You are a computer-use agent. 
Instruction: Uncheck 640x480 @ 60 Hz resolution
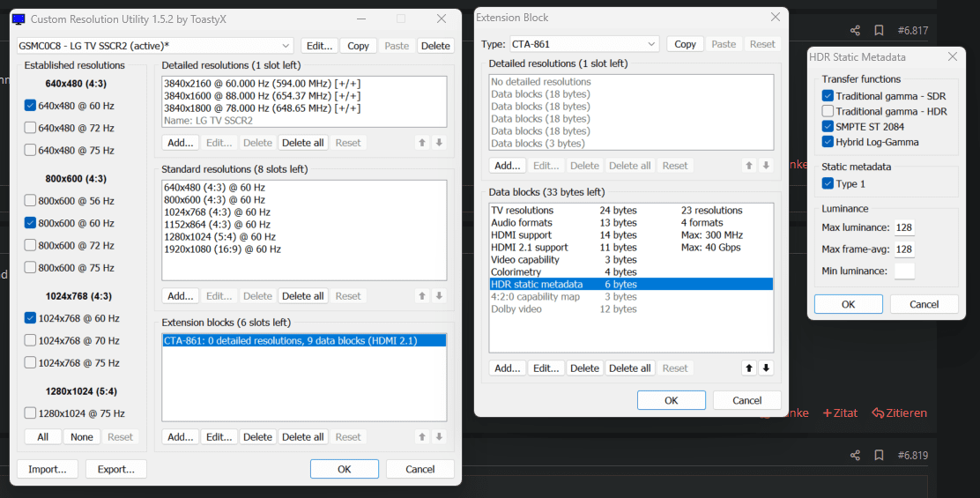pos(30,106)
